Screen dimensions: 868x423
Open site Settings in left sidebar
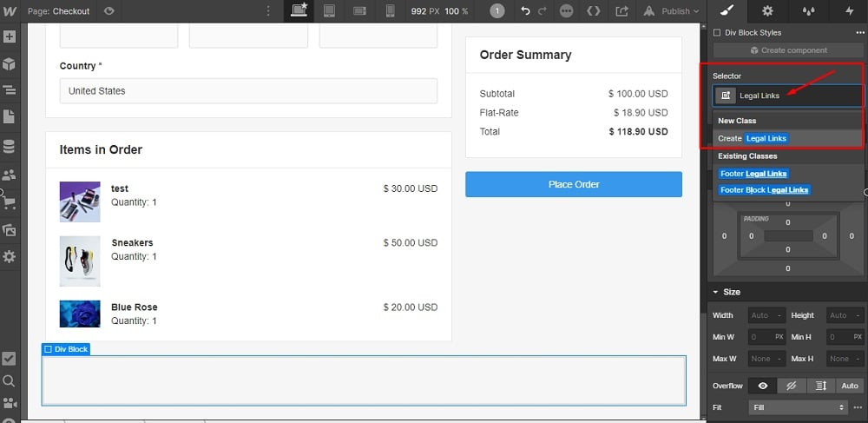10,257
